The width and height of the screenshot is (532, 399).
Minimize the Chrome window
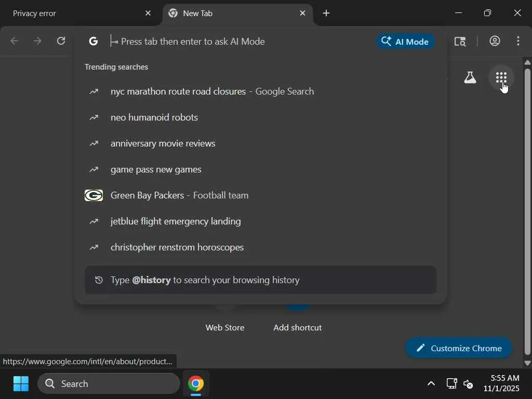click(x=458, y=13)
